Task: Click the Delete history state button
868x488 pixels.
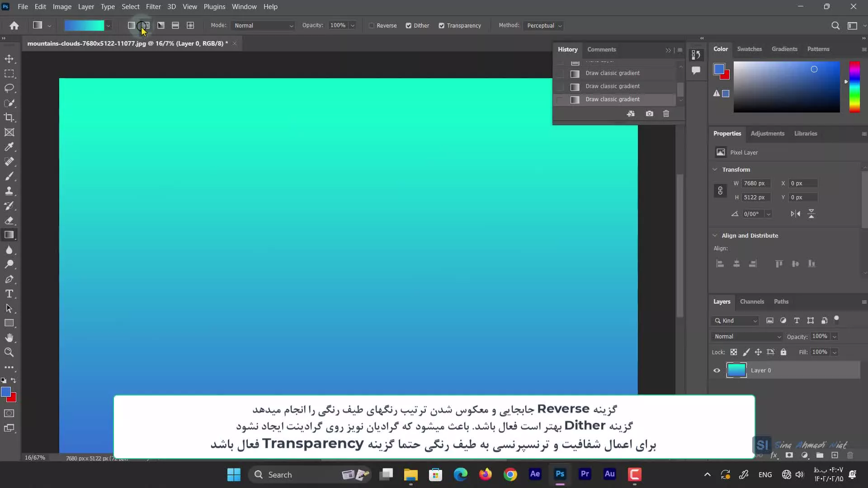Action: [666, 114]
